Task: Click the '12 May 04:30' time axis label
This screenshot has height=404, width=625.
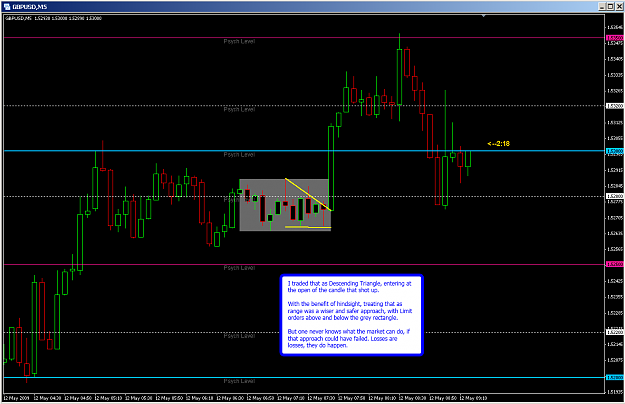Action: click(x=47, y=398)
